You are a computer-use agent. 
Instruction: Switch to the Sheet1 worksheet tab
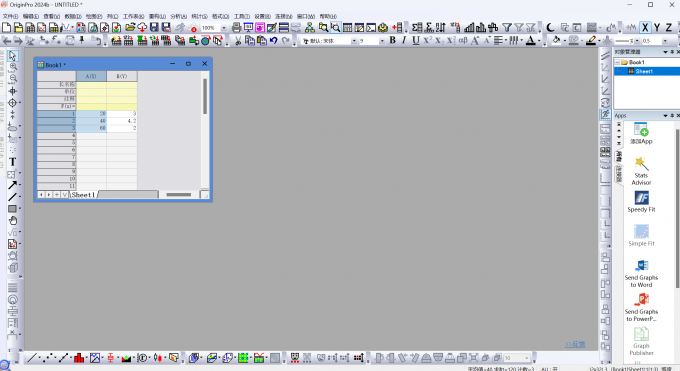coord(83,195)
